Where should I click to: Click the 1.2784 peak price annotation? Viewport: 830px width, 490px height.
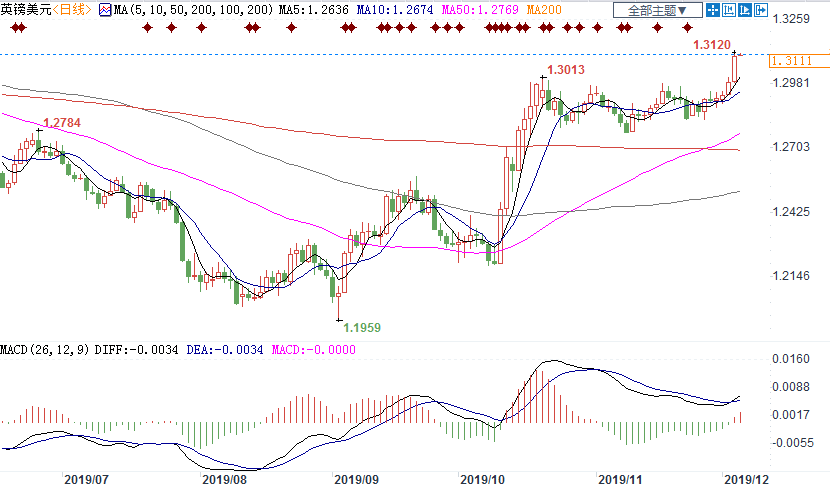(x=62, y=123)
